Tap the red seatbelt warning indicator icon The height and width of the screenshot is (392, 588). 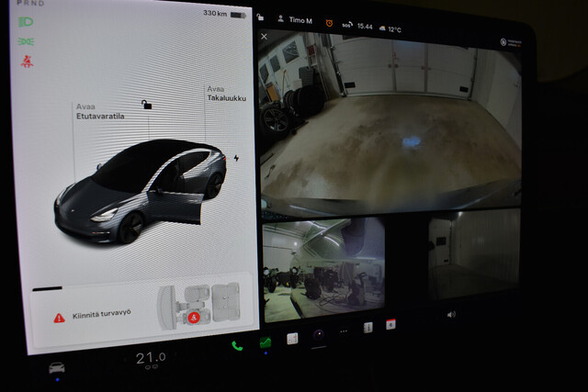pyautogui.click(x=27, y=62)
